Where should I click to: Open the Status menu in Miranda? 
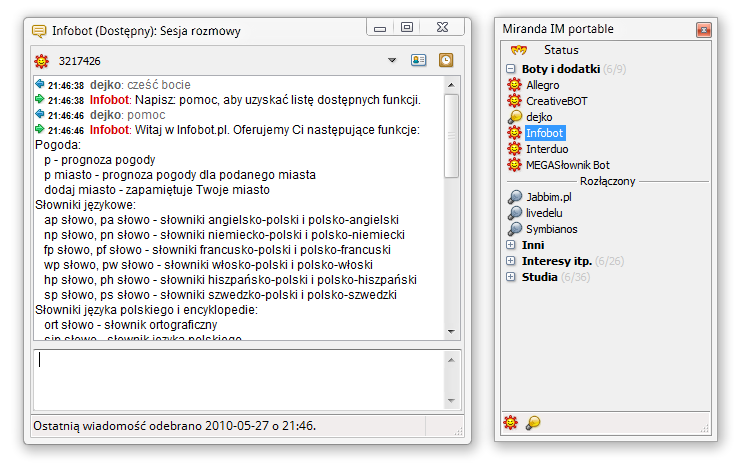click(x=561, y=50)
